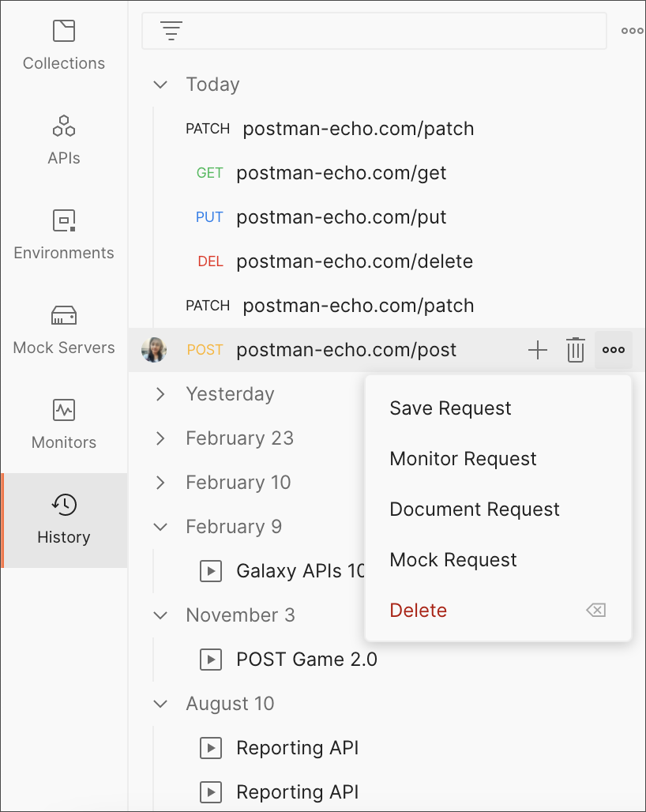Screen dimensions: 646x812
Task: Click the trash icon on POST request
Action: tap(576, 350)
